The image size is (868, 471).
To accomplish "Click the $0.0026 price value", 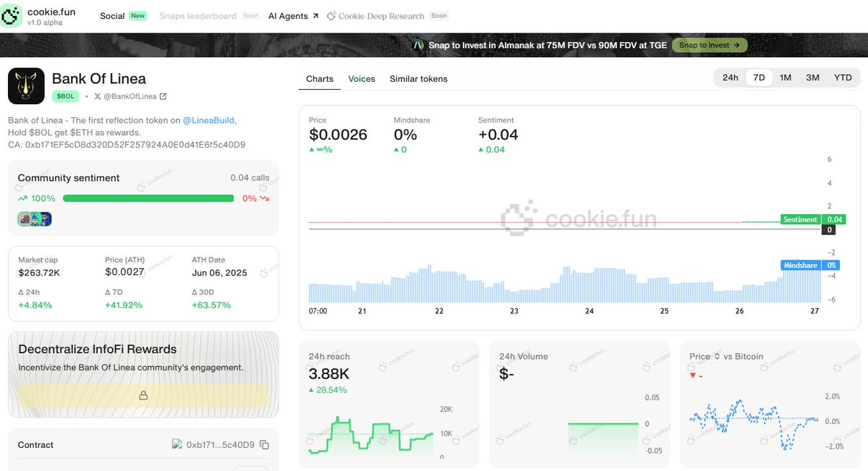I will click(338, 135).
